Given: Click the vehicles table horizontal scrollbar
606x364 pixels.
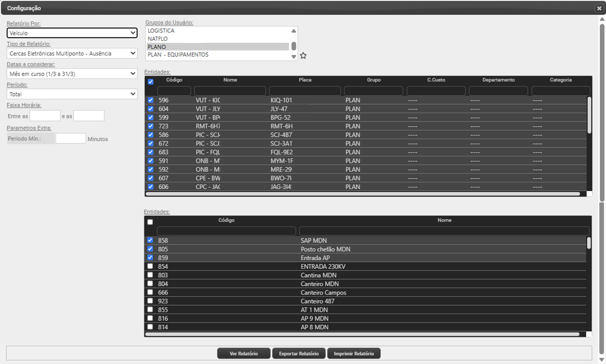Looking at the screenshot, I should pyautogui.click(x=363, y=194).
